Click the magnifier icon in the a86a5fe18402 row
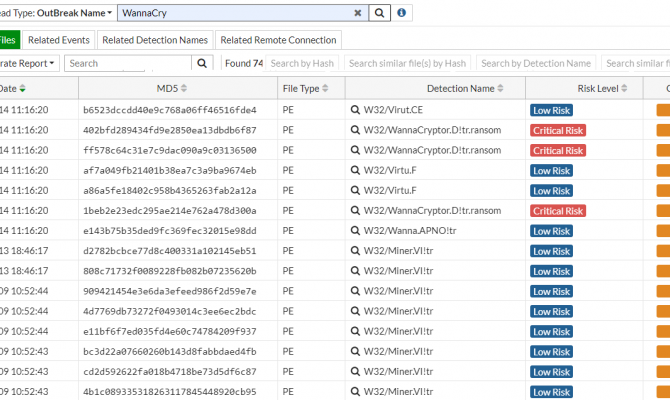This screenshot has height=400, width=670. point(355,190)
